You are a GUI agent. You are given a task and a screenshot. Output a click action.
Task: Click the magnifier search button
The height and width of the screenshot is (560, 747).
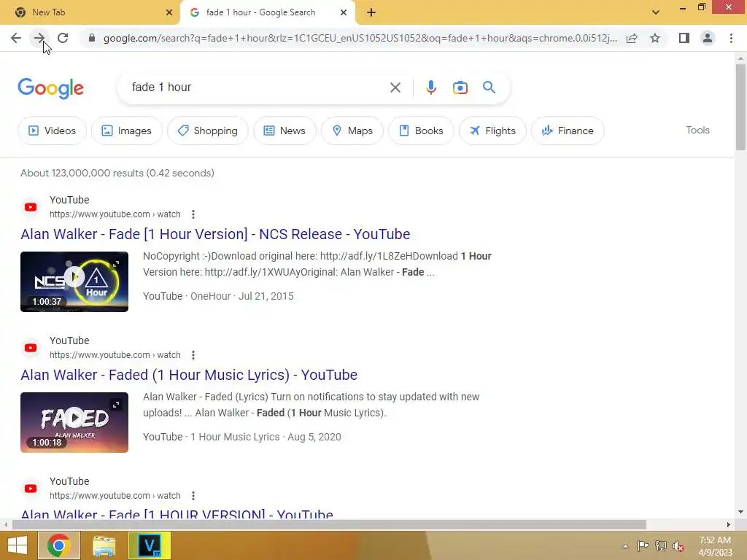489,87
